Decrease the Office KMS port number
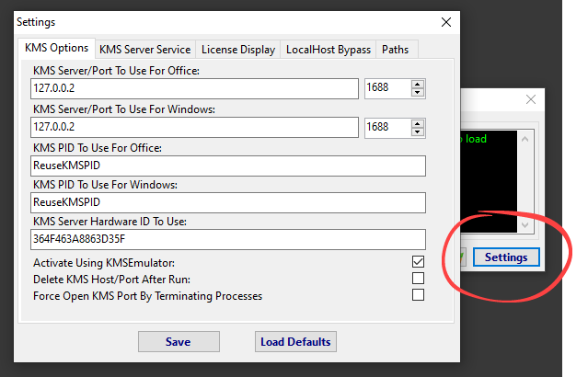 pos(418,93)
